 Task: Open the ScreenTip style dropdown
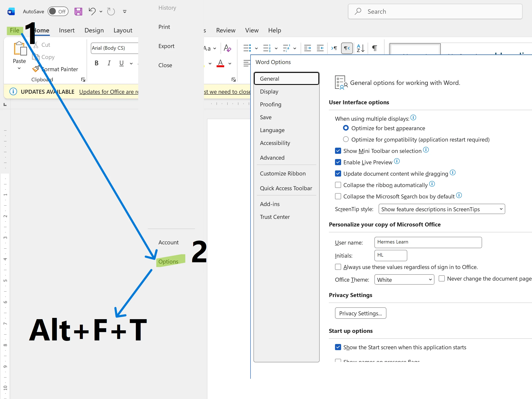tap(442, 209)
